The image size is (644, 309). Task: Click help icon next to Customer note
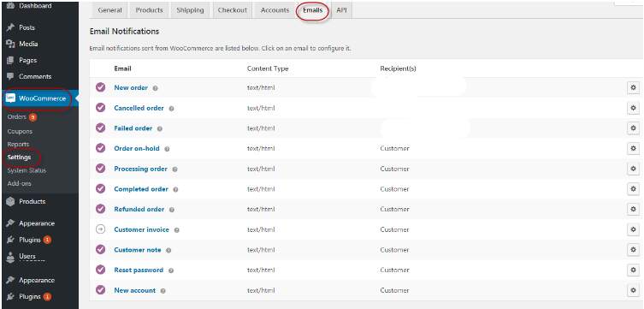[x=168, y=250]
